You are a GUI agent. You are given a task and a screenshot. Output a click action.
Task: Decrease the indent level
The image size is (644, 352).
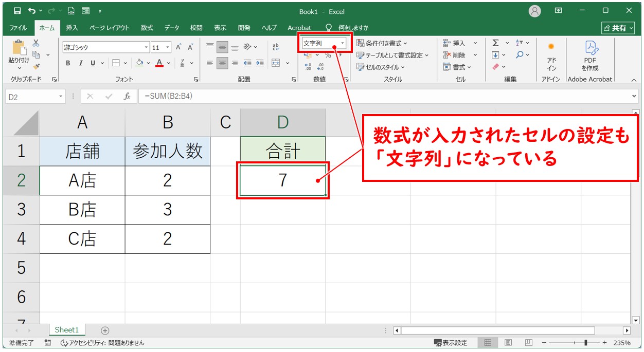247,63
